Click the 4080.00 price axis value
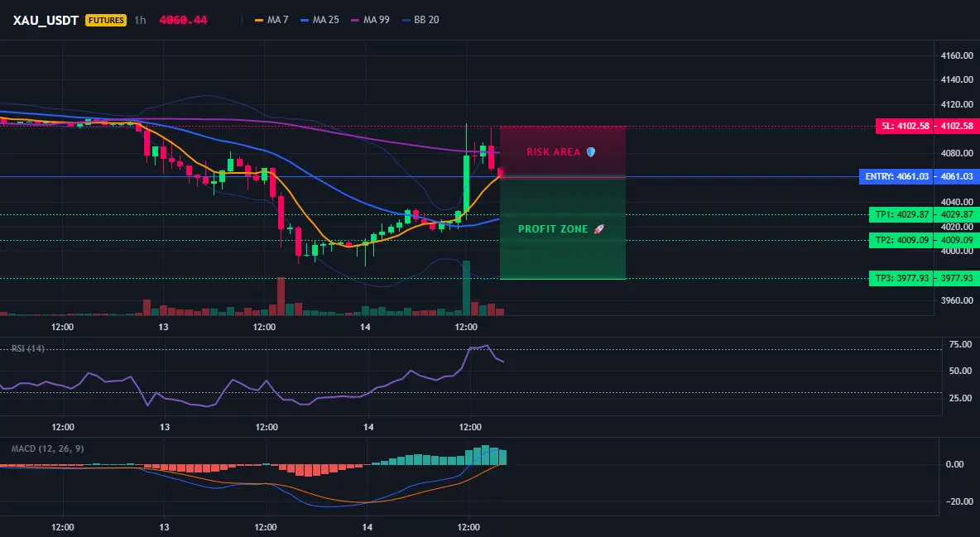 pyautogui.click(x=957, y=153)
